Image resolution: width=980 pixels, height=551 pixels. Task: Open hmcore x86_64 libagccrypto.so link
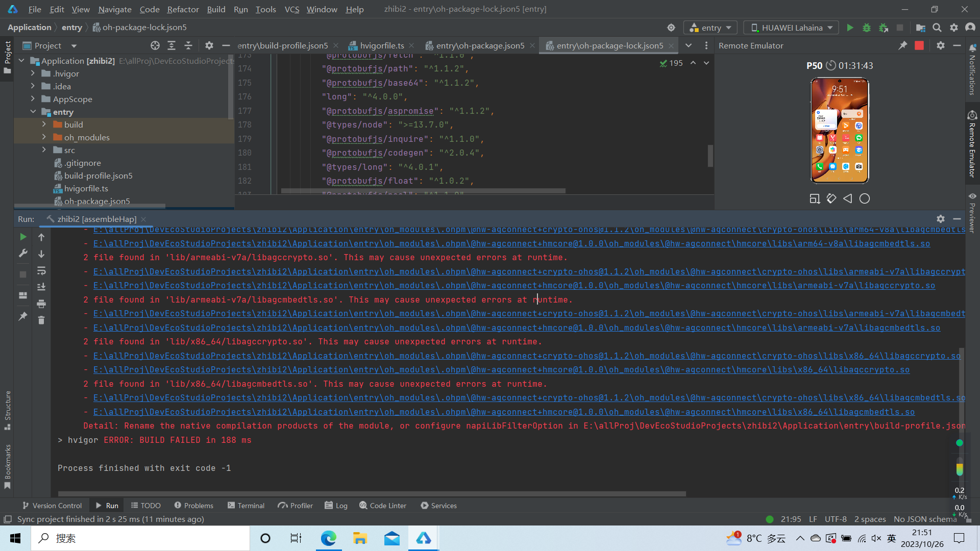(x=501, y=370)
